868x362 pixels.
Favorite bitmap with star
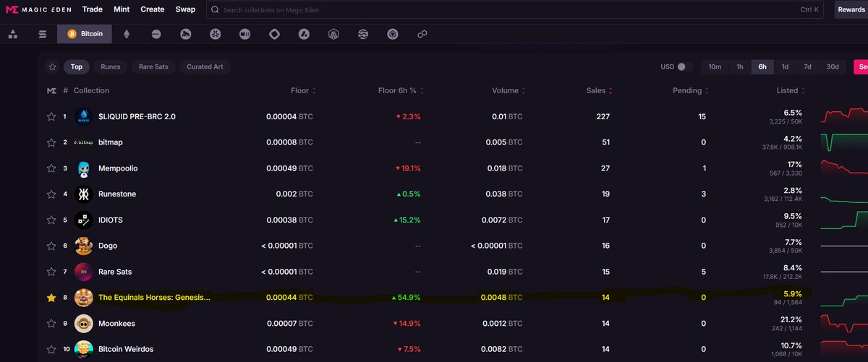tap(51, 142)
